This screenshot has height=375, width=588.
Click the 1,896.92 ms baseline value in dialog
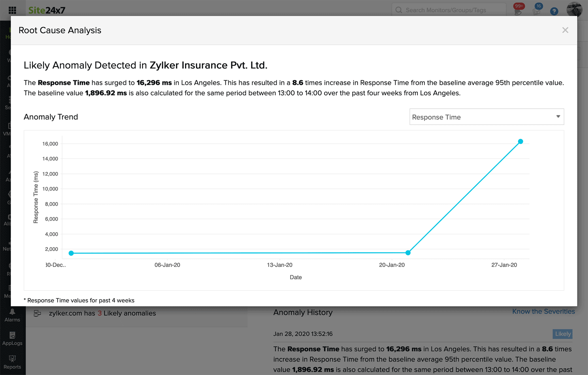pyautogui.click(x=106, y=93)
